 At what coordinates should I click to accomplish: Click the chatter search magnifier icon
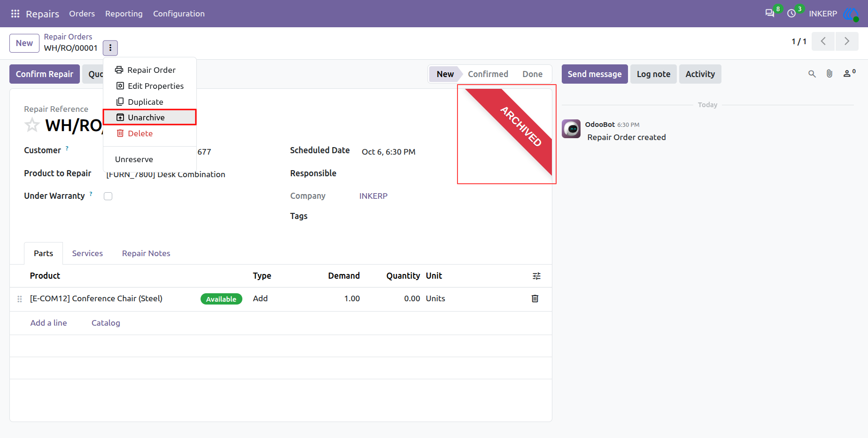pyautogui.click(x=812, y=74)
